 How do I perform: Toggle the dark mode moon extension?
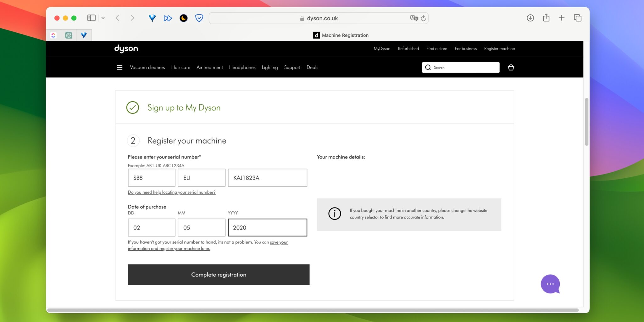tap(184, 18)
